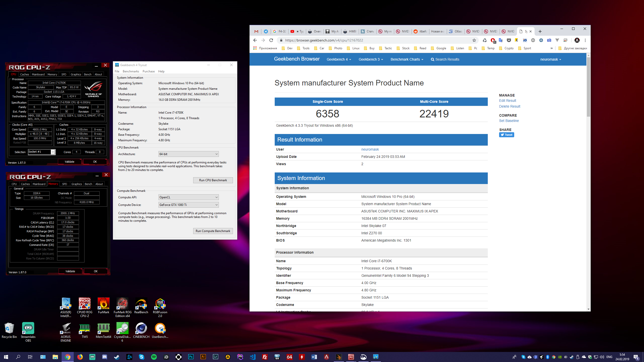Open Compute Device GeForce GTX dropdown
644x362 pixels.
click(x=188, y=205)
